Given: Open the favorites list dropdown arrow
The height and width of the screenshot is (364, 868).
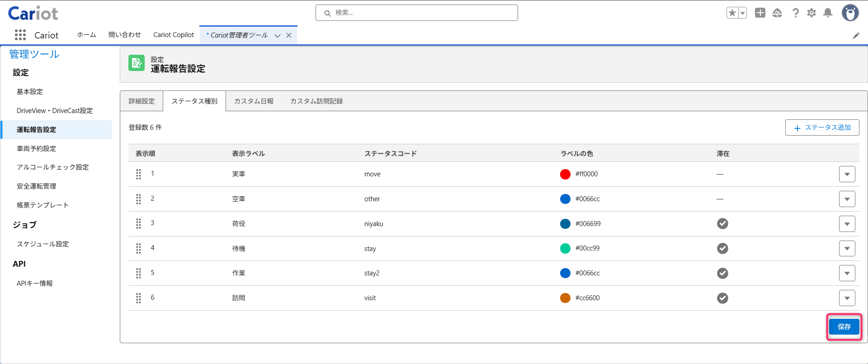Looking at the screenshot, I should coord(742,13).
